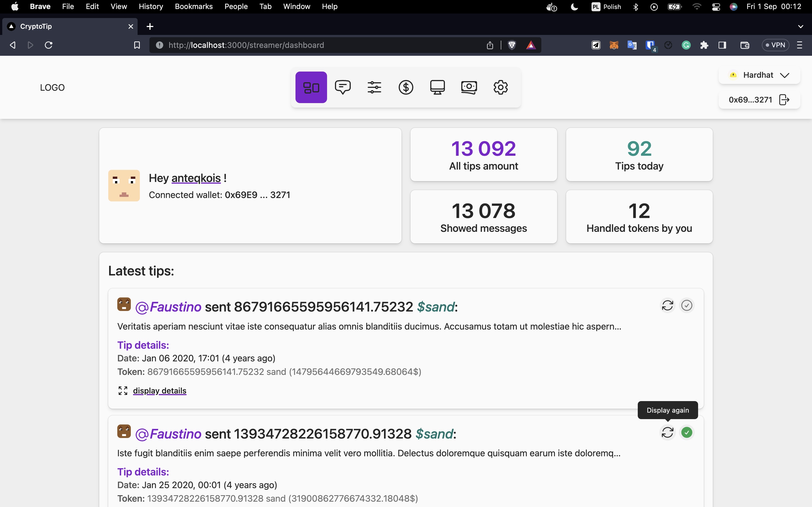This screenshot has width=812, height=507.
Task: Click display-again refresh icon on first tip
Action: coord(667,306)
